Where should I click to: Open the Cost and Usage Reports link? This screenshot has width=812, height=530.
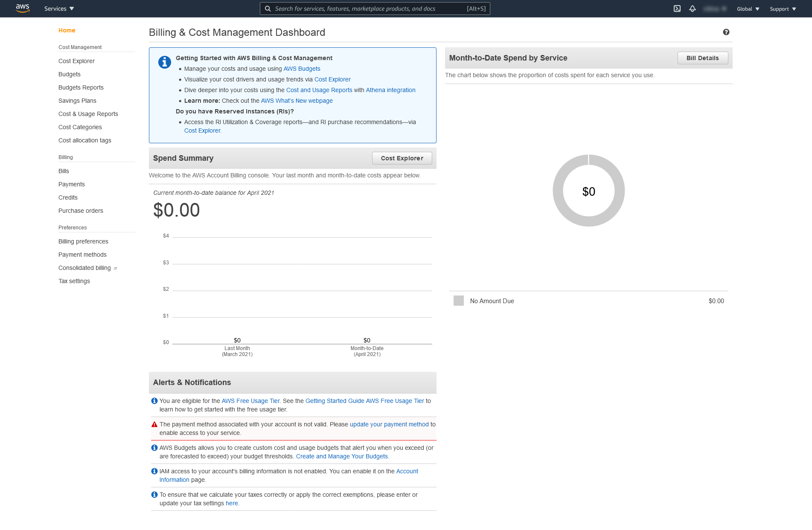coord(319,90)
